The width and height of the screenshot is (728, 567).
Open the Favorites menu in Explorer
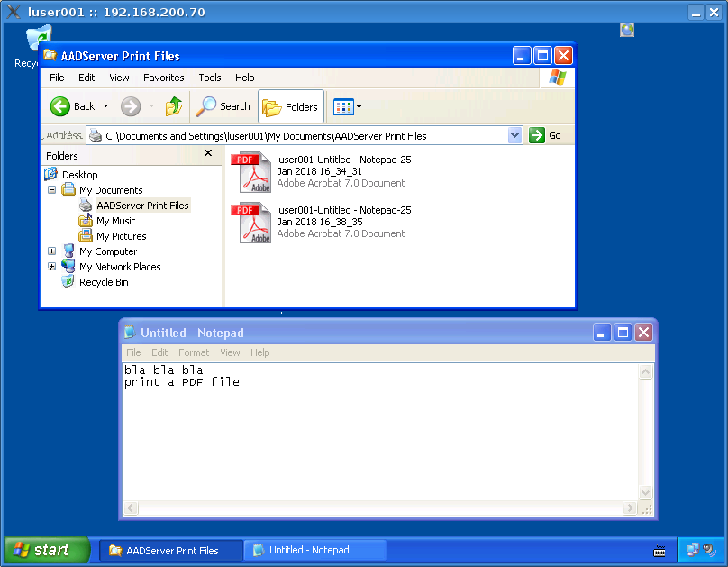click(163, 78)
